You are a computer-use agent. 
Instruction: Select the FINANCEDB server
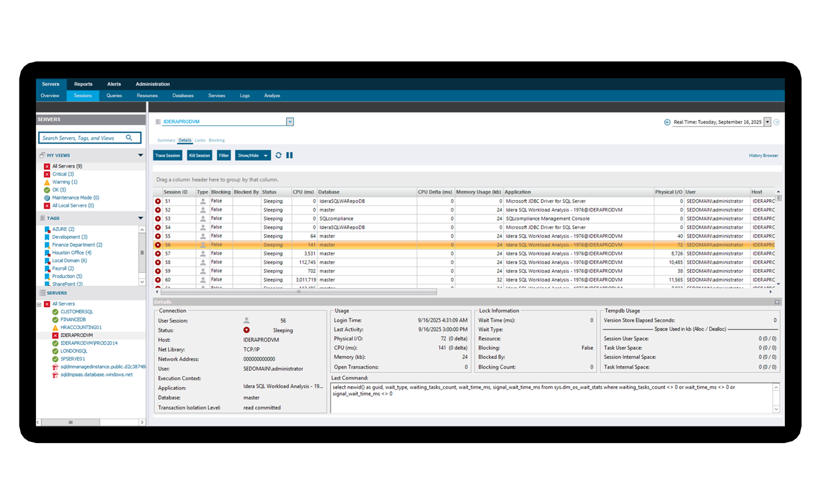73,319
